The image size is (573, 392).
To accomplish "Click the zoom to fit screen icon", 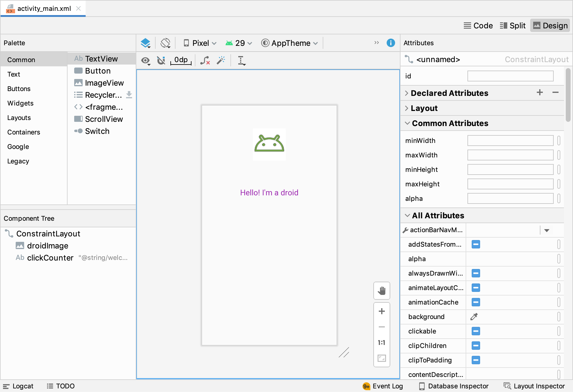I will tap(382, 358).
